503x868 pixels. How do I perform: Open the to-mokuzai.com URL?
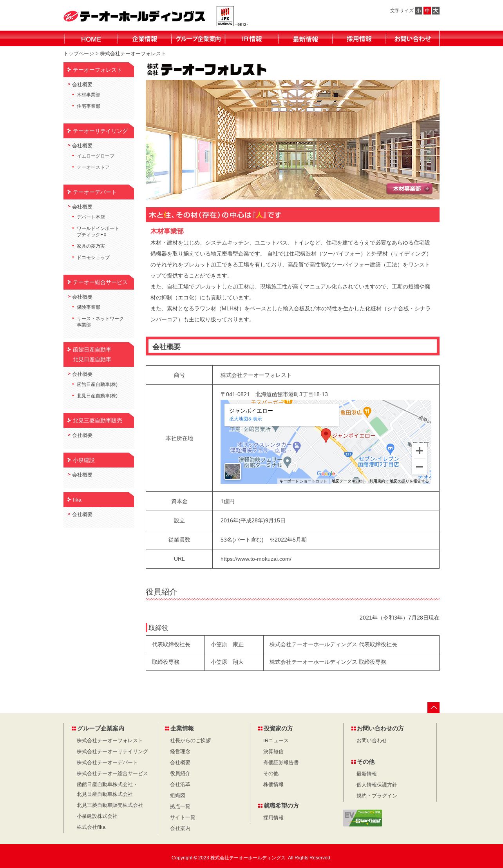coord(256,559)
